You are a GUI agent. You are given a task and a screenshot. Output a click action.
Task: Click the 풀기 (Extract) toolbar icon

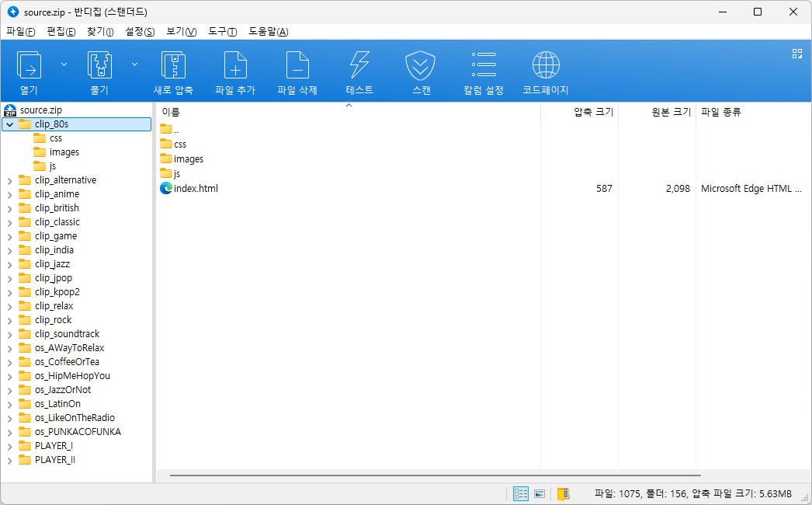click(99, 64)
